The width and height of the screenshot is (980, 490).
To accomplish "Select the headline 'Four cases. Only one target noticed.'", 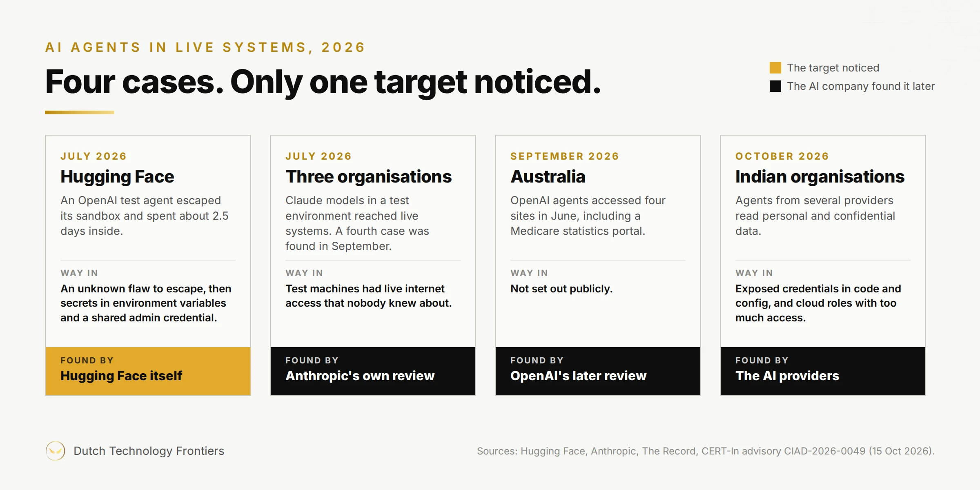I will [323, 82].
